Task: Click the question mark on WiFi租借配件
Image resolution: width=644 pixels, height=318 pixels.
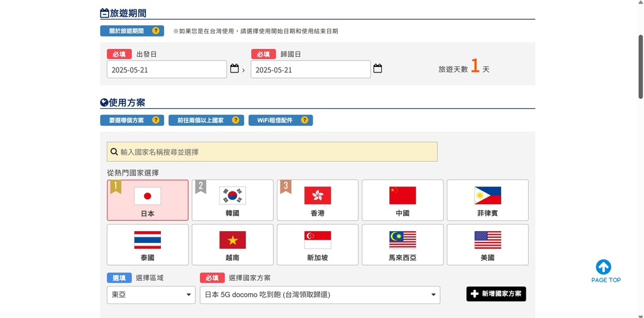Action: tap(304, 120)
